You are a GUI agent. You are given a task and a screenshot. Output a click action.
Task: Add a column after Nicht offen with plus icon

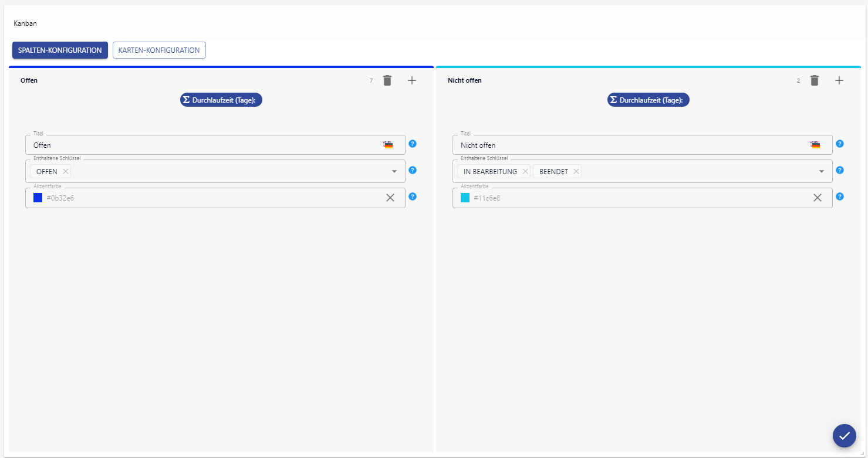pos(839,81)
